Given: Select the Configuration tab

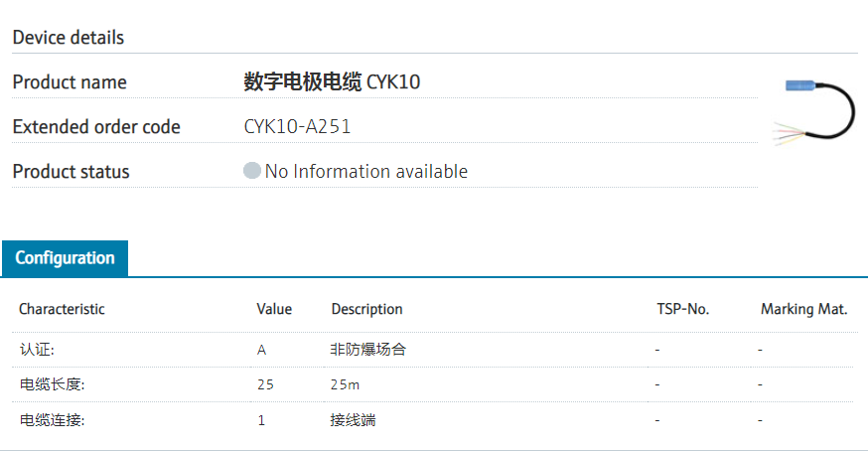Looking at the screenshot, I should click(x=65, y=258).
